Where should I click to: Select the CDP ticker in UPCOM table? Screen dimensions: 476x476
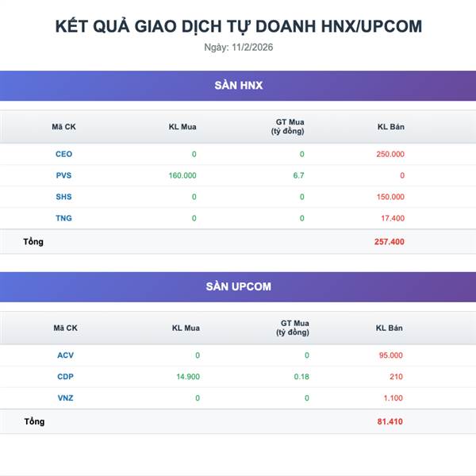pyautogui.click(x=65, y=376)
